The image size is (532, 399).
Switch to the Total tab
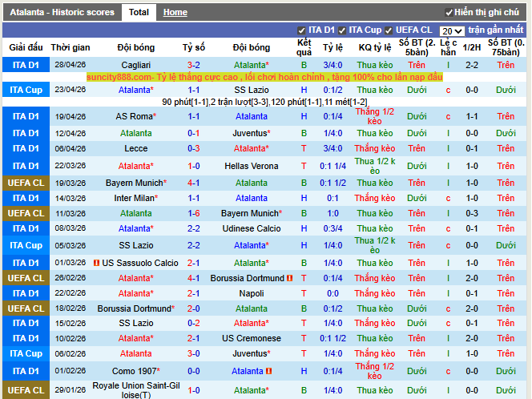point(139,12)
